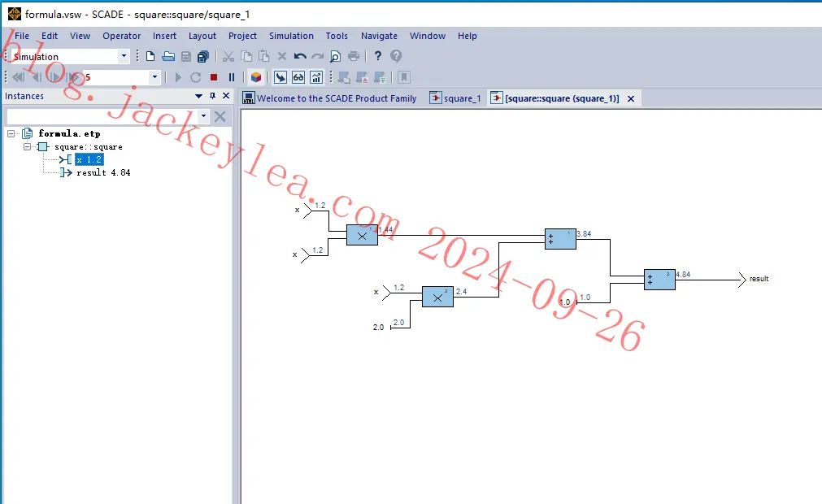Stop the running simulation
This screenshot has width=822, height=504.
pos(213,77)
